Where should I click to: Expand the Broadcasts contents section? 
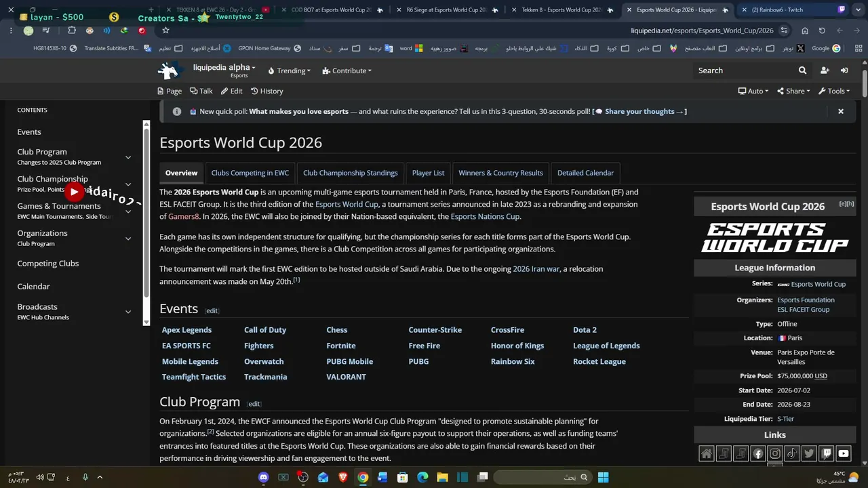[x=128, y=312]
